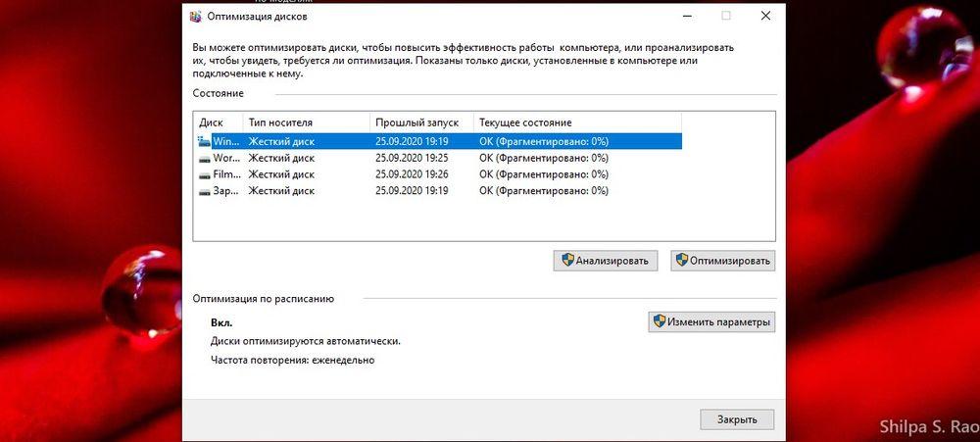Click Диски оптимизируются автоматически text
The height and width of the screenshot is (442, 980).
(306, 341)
